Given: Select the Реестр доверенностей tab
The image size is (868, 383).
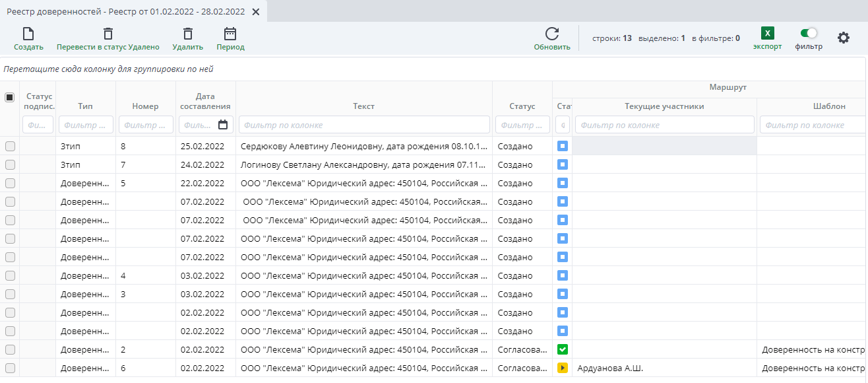Looking at the screenshot, I should point(125,12).
